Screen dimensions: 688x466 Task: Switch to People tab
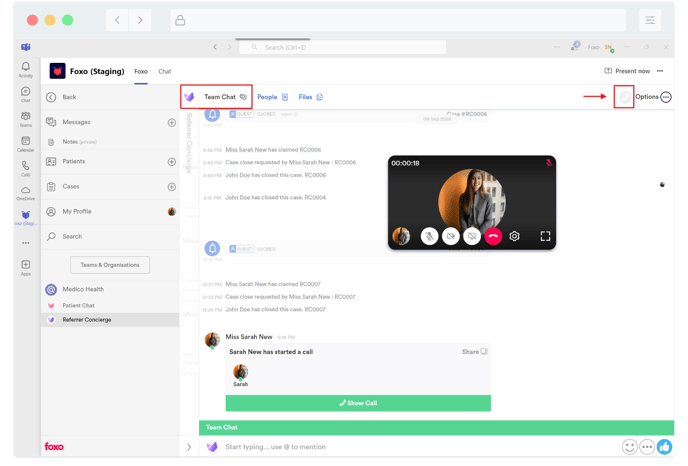pos(272,97)
